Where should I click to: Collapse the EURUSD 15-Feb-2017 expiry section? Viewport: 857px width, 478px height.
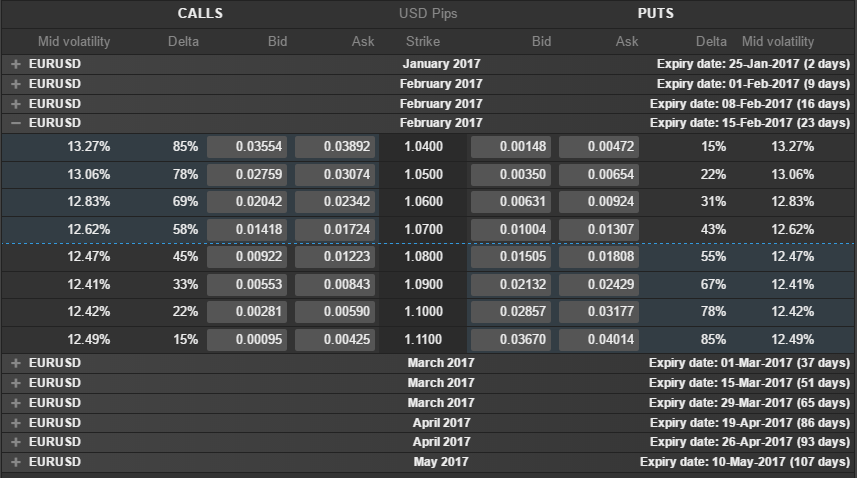point(15,123)
